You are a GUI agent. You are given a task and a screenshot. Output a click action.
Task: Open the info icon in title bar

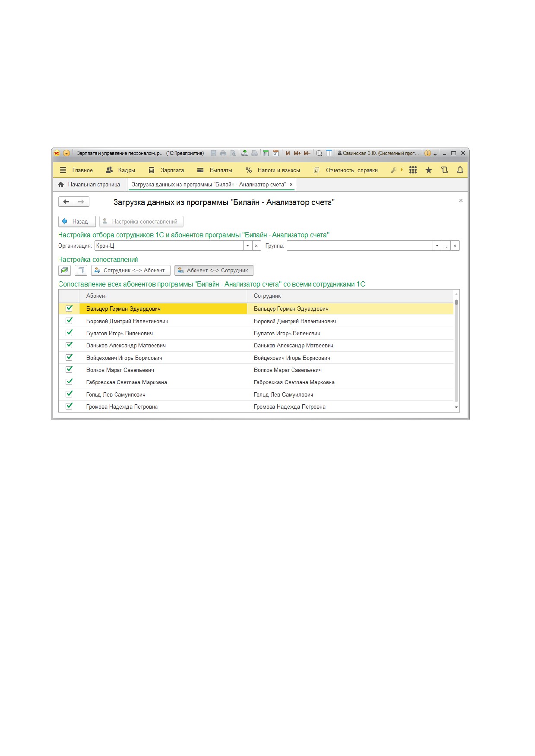coord(427,153)
